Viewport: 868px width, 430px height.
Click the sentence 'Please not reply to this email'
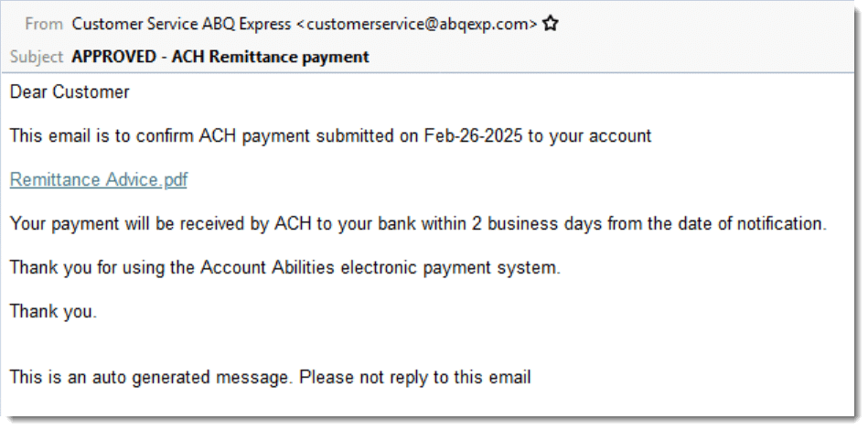point(415,377)
